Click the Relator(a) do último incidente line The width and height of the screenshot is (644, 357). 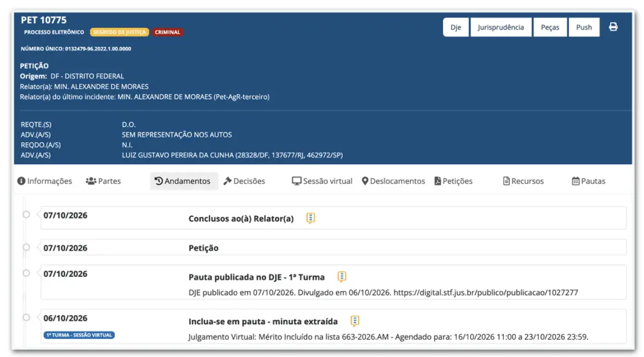[144, 97]
